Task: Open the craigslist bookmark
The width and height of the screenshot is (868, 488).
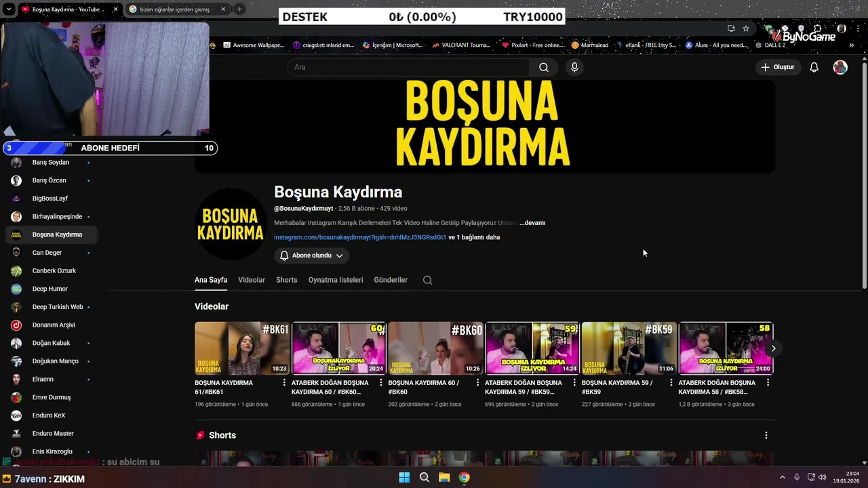Action: [x=323, y=45]
